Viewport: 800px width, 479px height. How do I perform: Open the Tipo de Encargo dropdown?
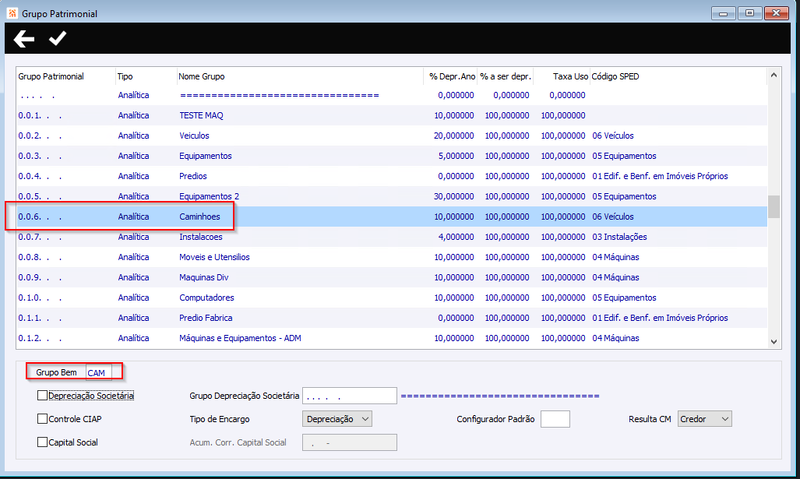tap(337, 419)
